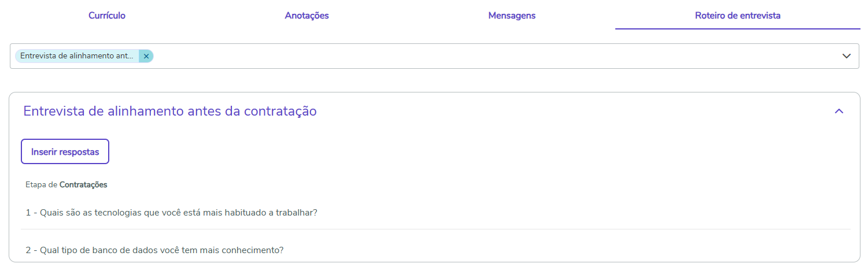Remove the selected interview script chip
Image resolution: width=868 pixels, height=267 pixels.
tap(146, 56)
